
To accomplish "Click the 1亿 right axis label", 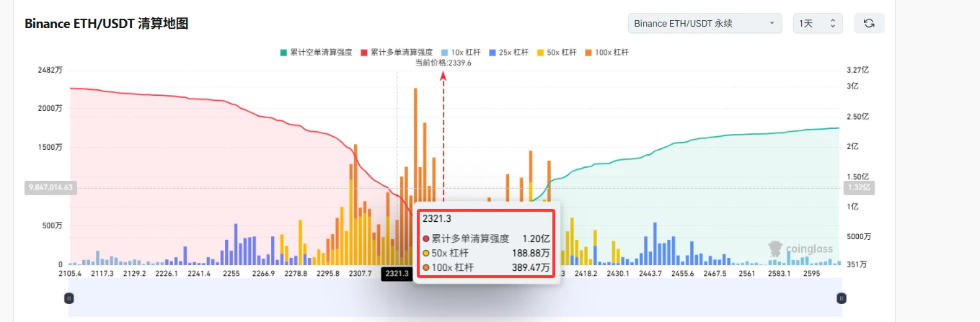I will 853,207.
